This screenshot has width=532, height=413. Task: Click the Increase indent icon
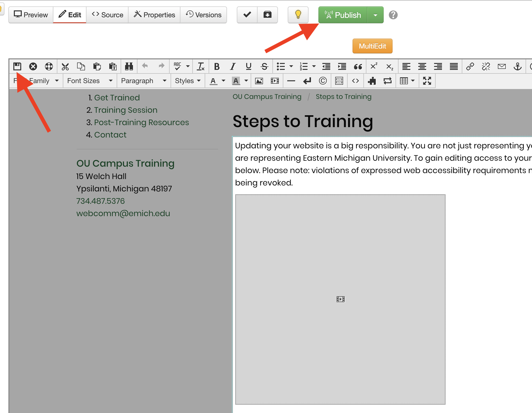click(x=342, y=66)
